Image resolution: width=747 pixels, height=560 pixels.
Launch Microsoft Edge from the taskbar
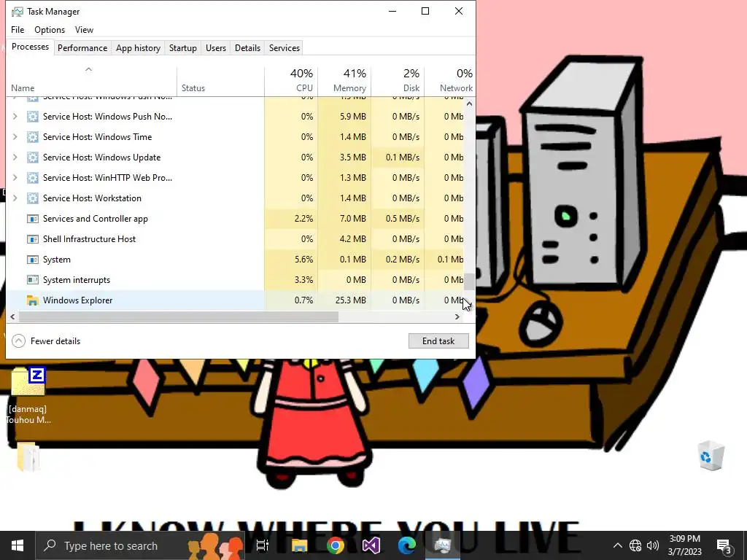coord(407,545)
